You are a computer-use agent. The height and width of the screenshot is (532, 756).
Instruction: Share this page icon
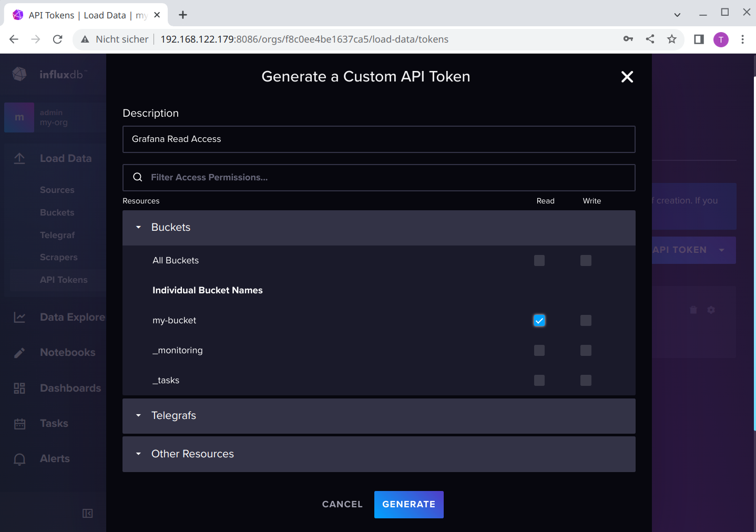650,39
